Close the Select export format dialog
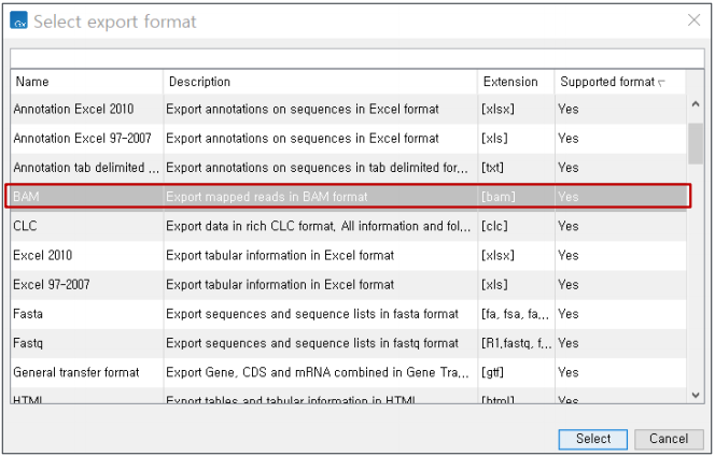The height and width of the screenshot is (456, 716). [x=693, y=20]
